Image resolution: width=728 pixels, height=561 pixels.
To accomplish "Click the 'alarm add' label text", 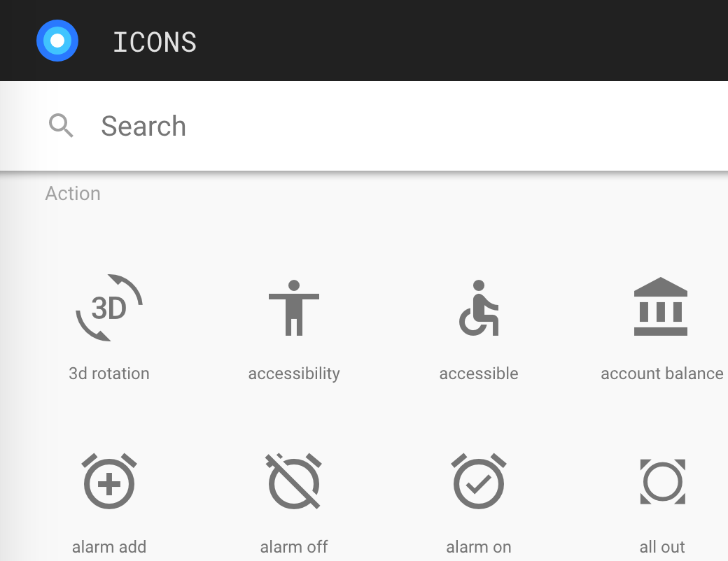I will tap(109, 547).
